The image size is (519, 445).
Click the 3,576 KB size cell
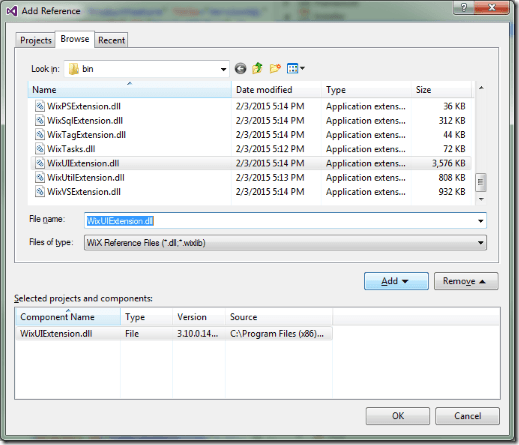(x=449, y=163)
